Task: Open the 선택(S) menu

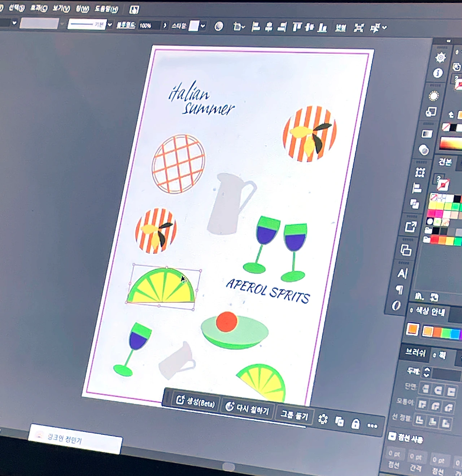Action: tap(17, 8)
